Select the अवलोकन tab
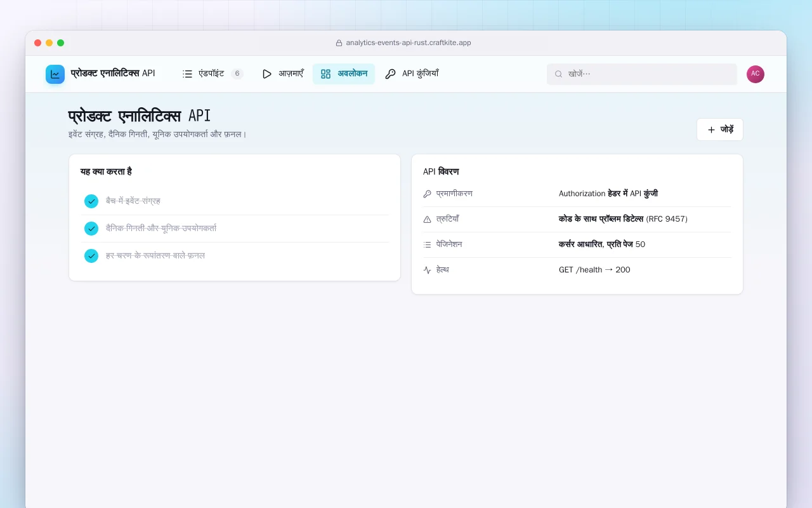 pyautogui.click(x=344, y=74)
